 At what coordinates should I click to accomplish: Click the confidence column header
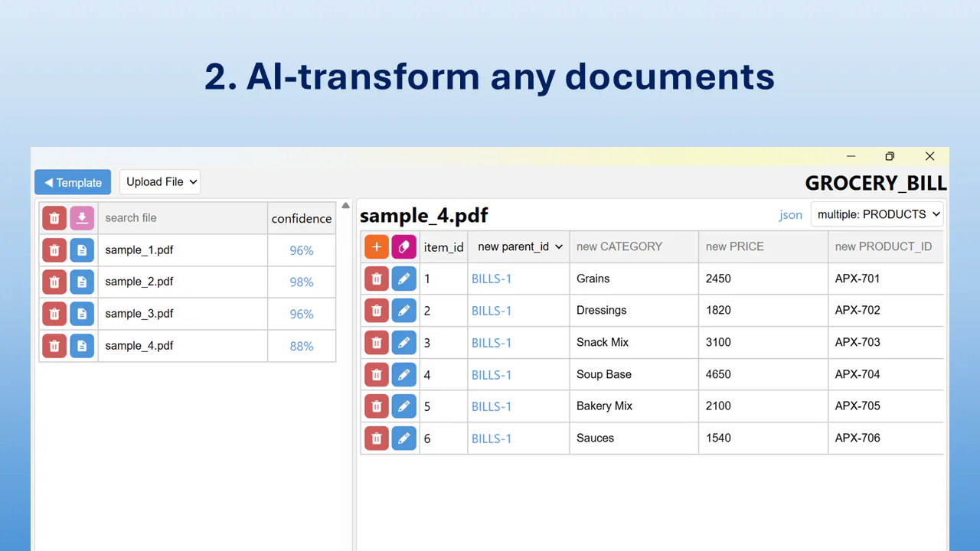click(302, 219)
